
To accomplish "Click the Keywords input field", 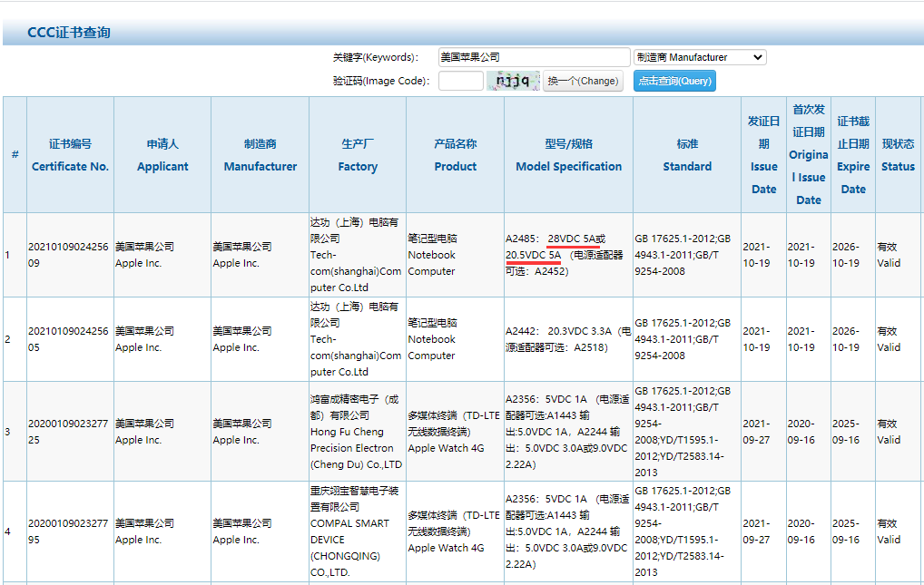I will point(534,57).
